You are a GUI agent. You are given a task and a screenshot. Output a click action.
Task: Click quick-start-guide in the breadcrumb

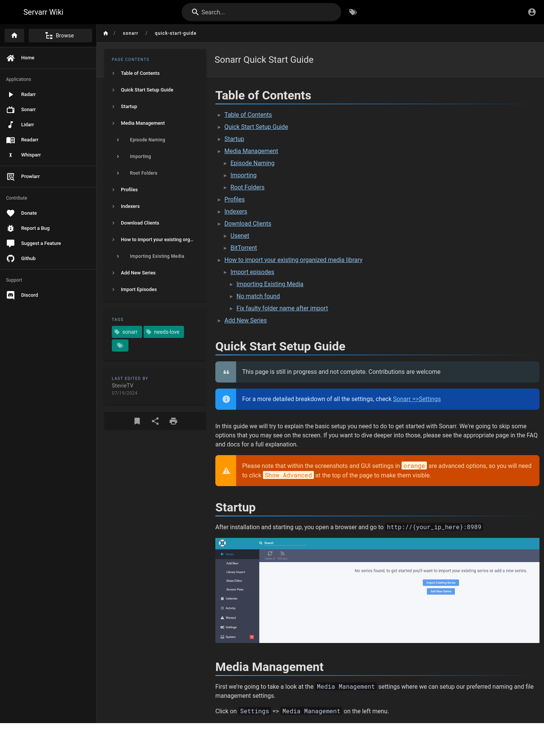coord(175,33)
